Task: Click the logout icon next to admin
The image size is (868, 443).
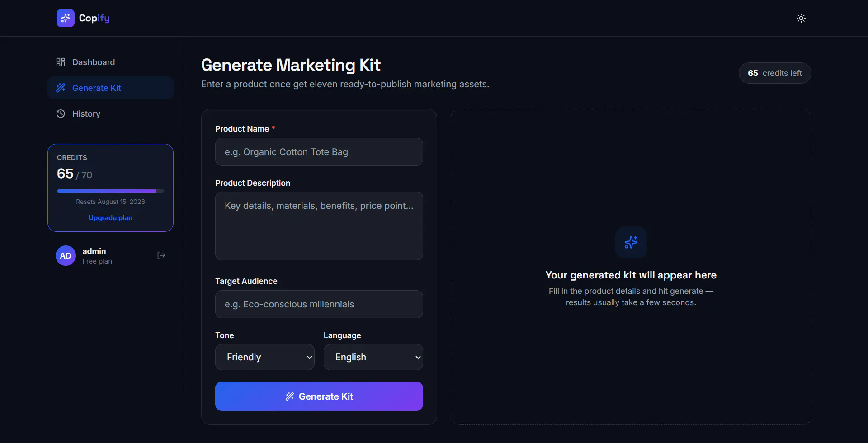Action: pyautogui.click(x=161, y=255)
